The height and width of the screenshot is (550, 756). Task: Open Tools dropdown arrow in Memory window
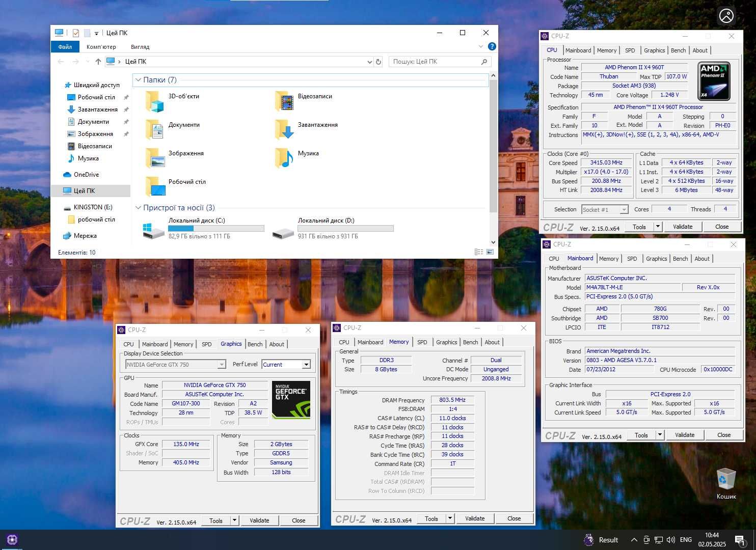point(450,518)
